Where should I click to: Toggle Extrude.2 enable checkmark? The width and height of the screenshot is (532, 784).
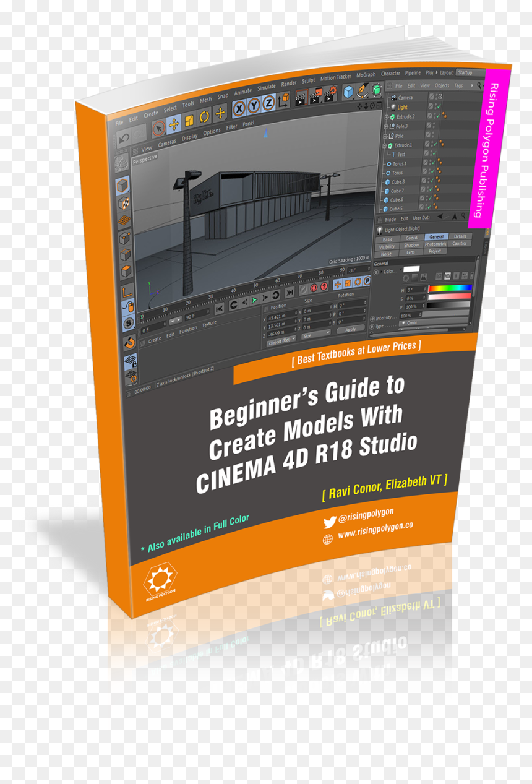[x=439, y=116]
